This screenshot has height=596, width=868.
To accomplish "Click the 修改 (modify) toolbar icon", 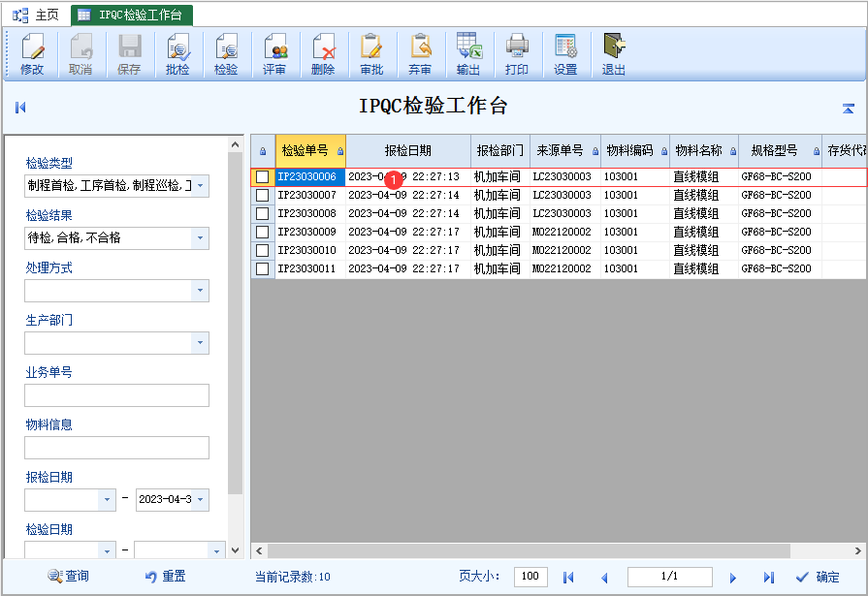I will [32, 54].
